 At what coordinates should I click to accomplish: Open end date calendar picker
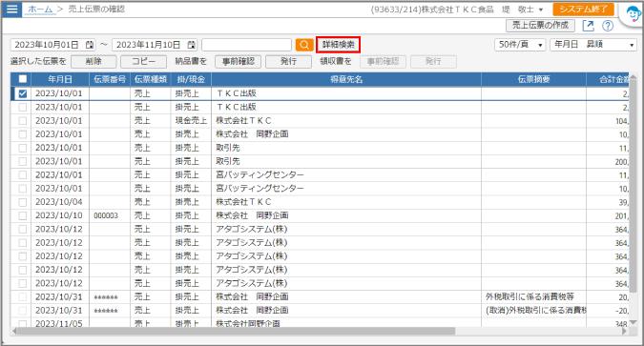[x=191, y=45]
